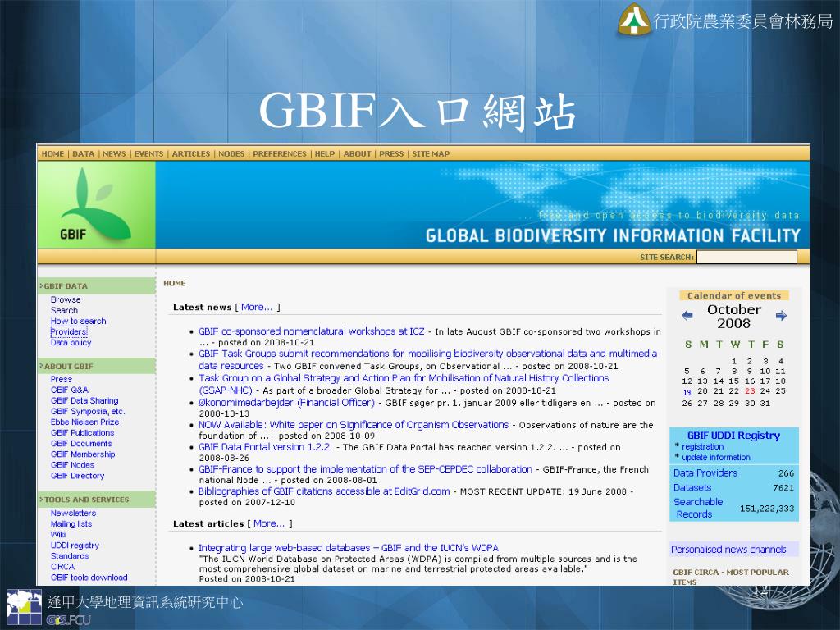Open the update information link
The width and height of the screenshot is (840, 630).
(x=715, y=457)
